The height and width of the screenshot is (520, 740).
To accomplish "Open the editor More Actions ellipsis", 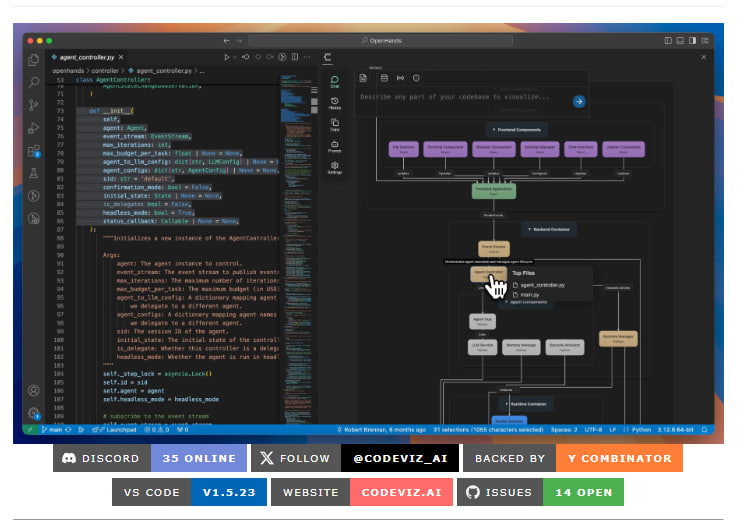I will [307, 57].
